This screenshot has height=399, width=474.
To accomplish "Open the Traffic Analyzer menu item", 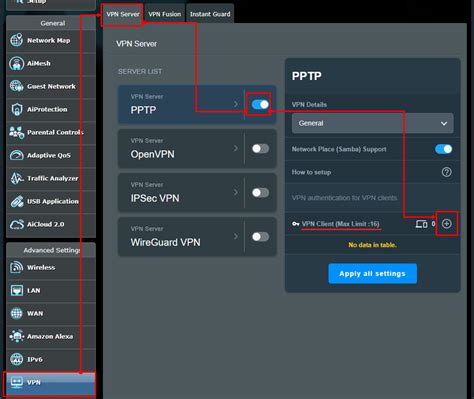I will point(51,178).
